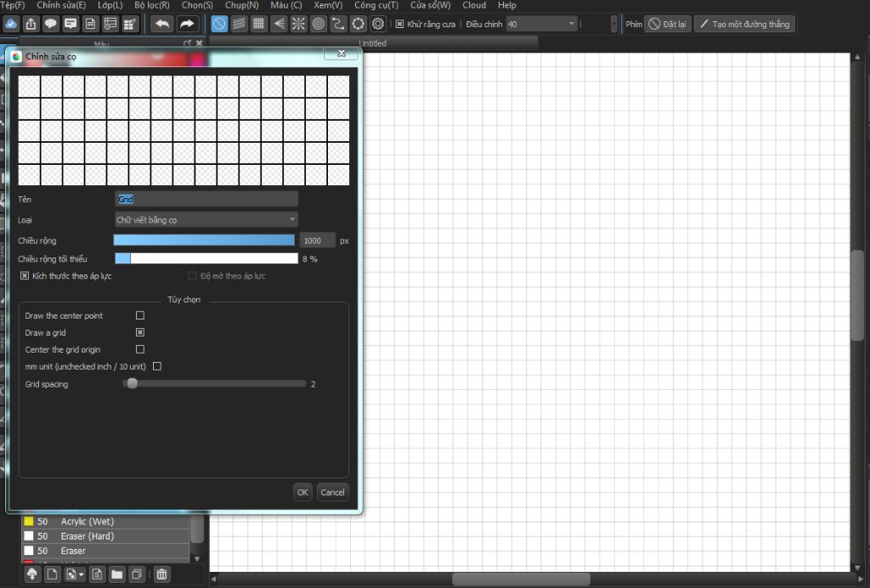Click the materials grid pencil icon
This screenshot has width=870, height=588.
(130, 24)
